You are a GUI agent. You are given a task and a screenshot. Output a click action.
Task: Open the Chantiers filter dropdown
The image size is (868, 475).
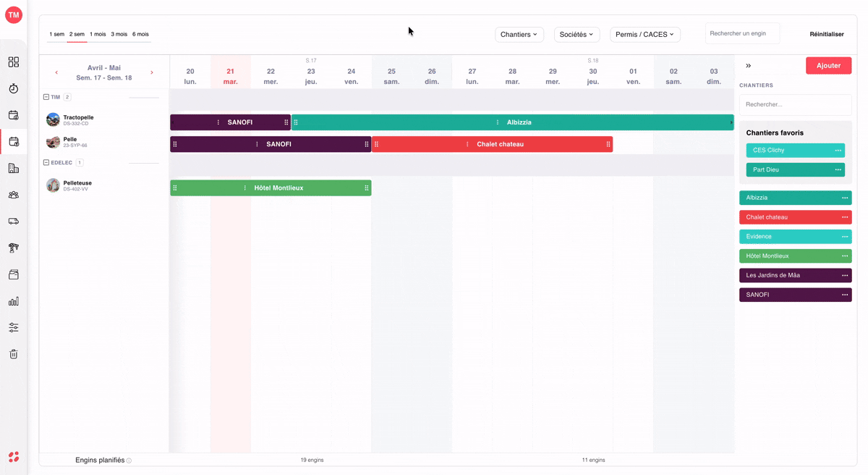tap(519, 34)
